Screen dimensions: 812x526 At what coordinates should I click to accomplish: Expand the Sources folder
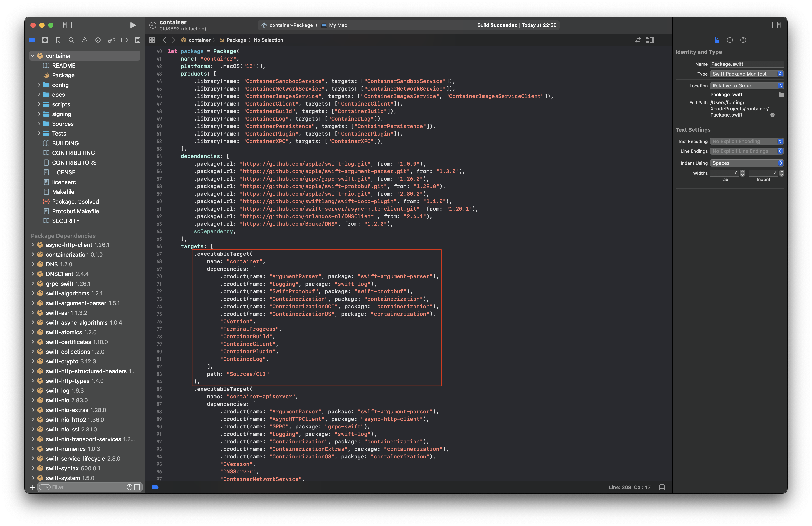[x=39, y=124]
